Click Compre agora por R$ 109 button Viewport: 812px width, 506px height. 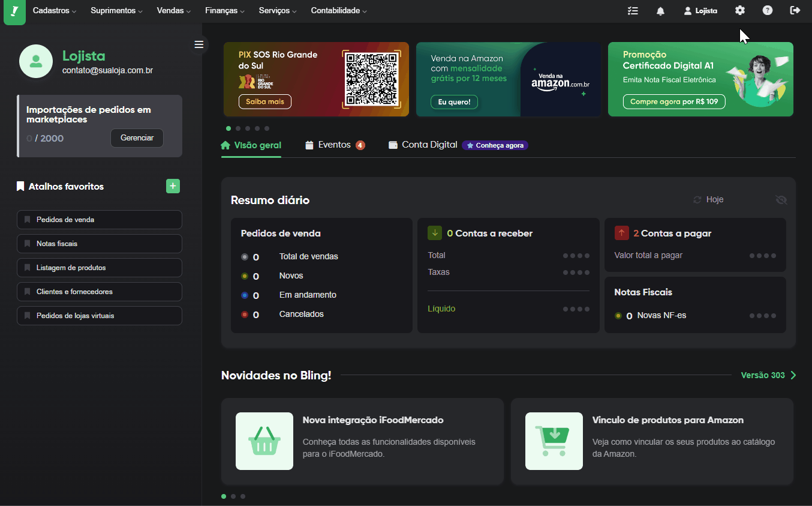tap(674, 101)
